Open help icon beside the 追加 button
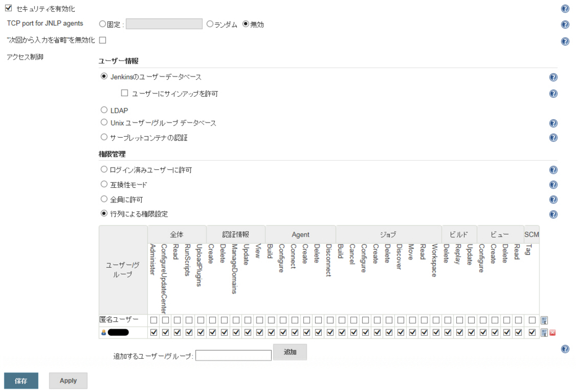 click(x=565, y=349)
